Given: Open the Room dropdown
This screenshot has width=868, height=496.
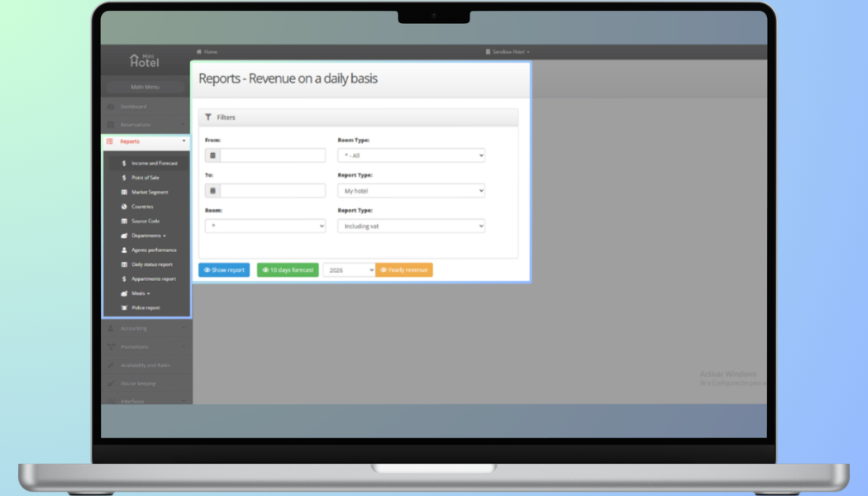Looking at the screenshot, I should (x=265, y=226).
